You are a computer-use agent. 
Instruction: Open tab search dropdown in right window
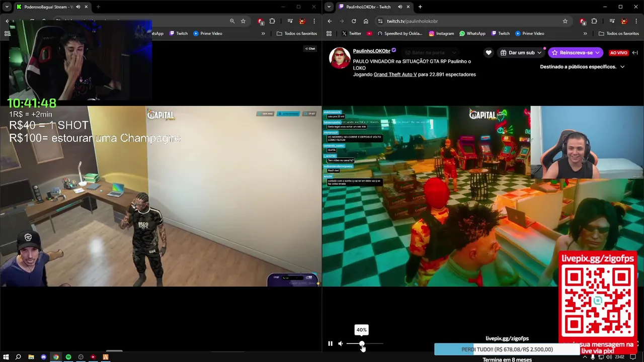[x=329, y=7]
